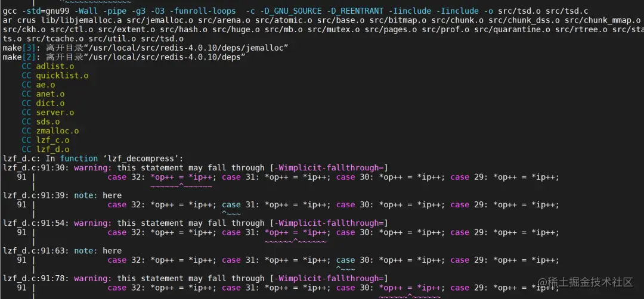
Task: Click the 'lzf_d.c:91:30:' warning location
Action: [36, 168]
